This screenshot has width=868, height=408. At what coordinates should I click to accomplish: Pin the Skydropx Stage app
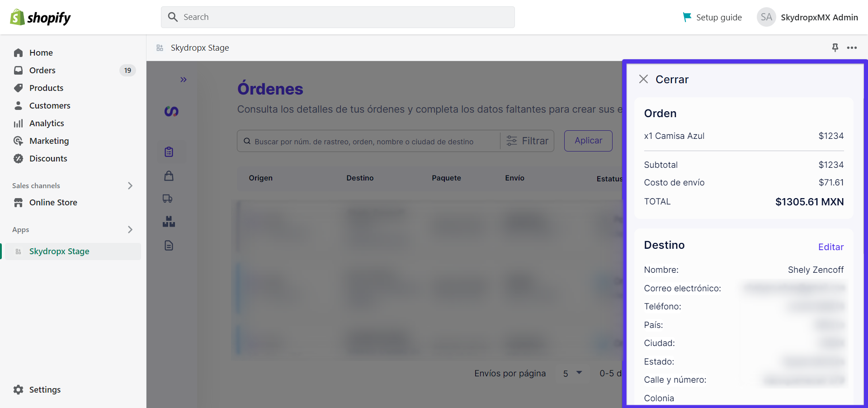coord(835,47)
